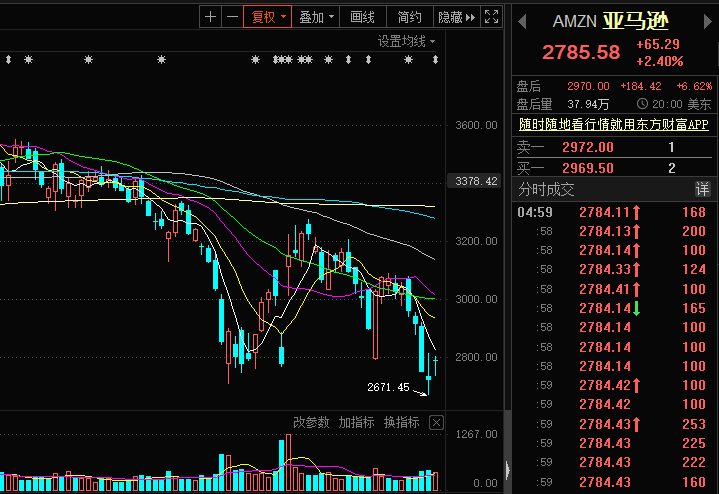Select the 画线 drawing tools item

click(363, 17)
